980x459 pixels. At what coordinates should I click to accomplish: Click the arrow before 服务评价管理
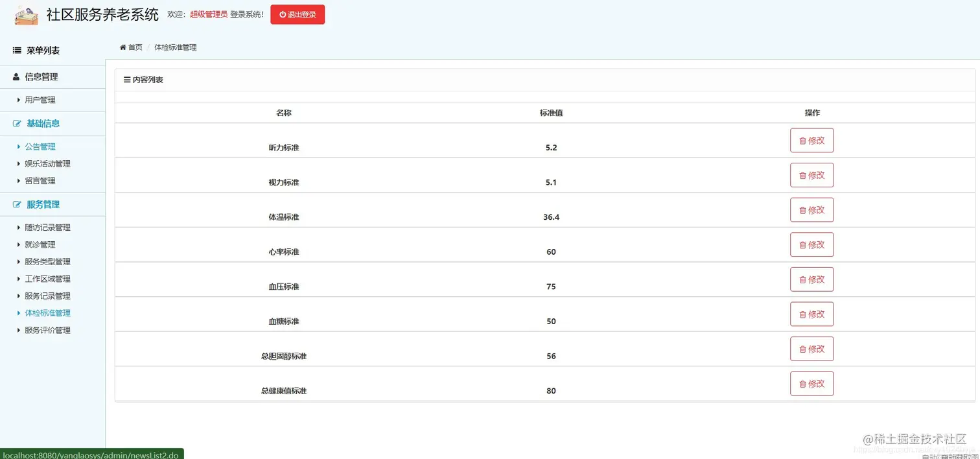19,330
